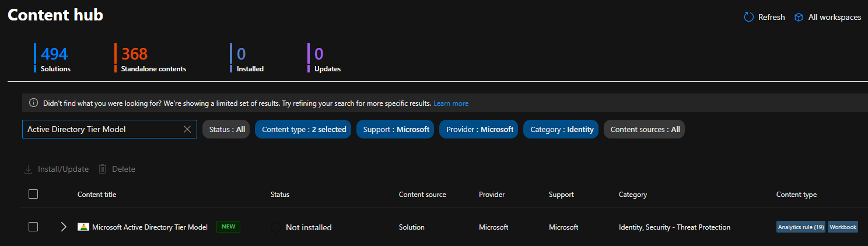Click the All workspaces cube icon
868x246 pixels.
pyautogui.click(x=799, y=18)
